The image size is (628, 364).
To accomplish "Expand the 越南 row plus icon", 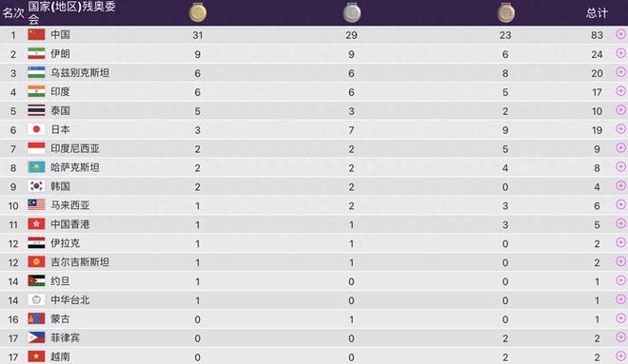I will point(620,356).
